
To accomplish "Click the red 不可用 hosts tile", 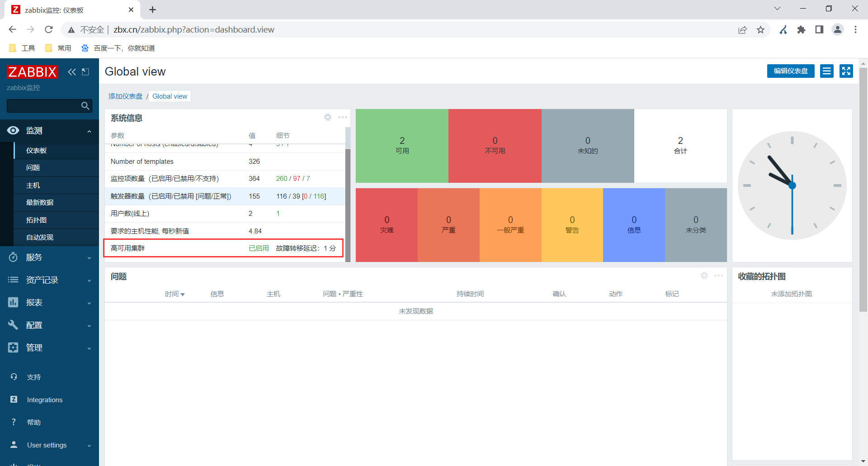I will [x=495, y=146].
